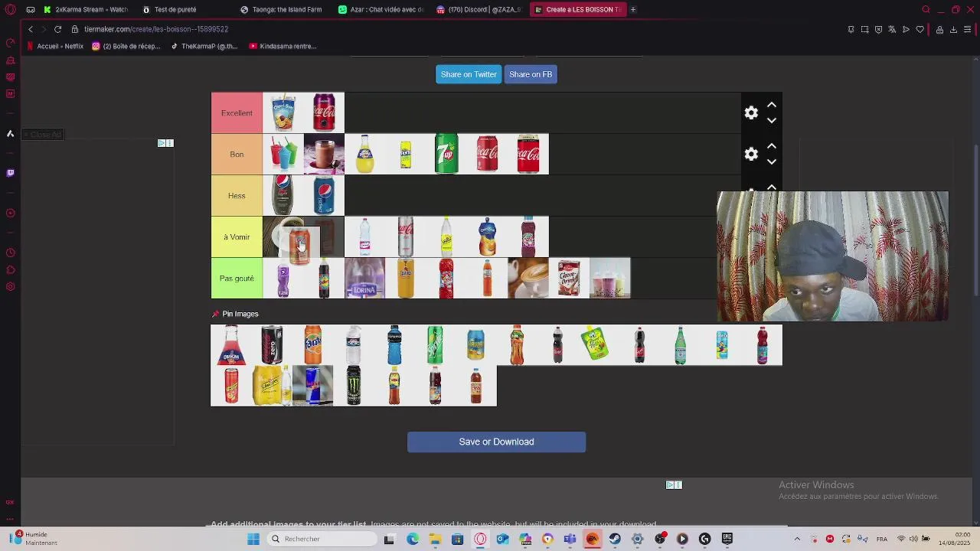Screen dimensions: 980x551
Task: Switch to 2xKarma Stream browser tab
Action: point(86,9)
